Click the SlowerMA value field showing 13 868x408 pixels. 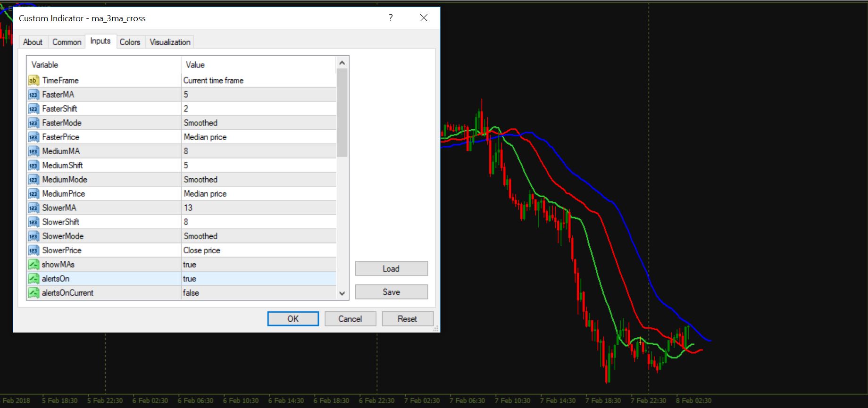259,208
